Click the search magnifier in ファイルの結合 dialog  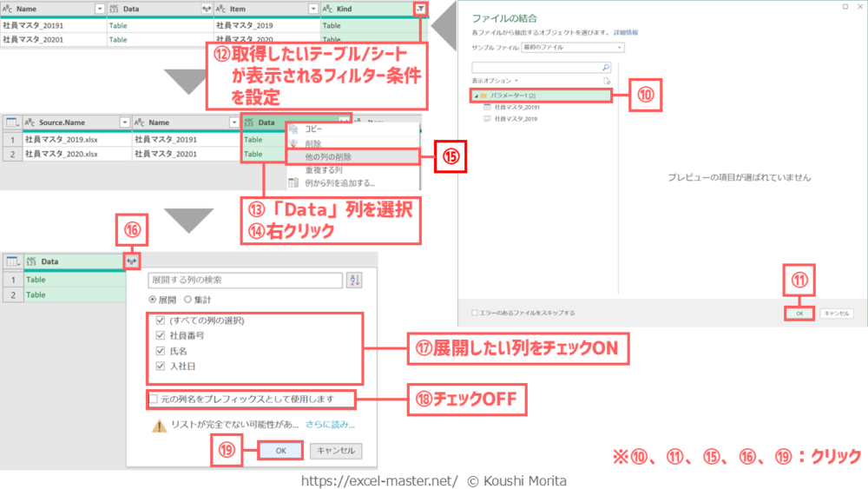pos(606,67)
